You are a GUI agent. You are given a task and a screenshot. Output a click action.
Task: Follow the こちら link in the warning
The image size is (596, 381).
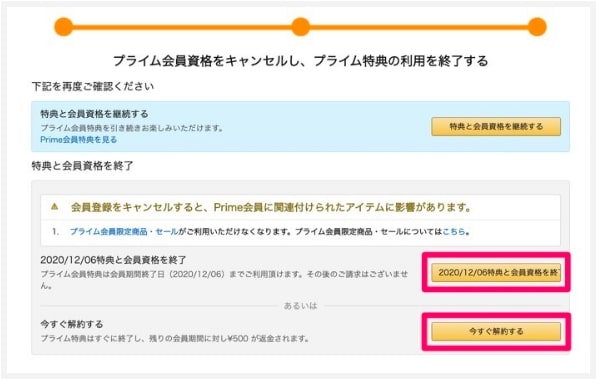point(454,232)
